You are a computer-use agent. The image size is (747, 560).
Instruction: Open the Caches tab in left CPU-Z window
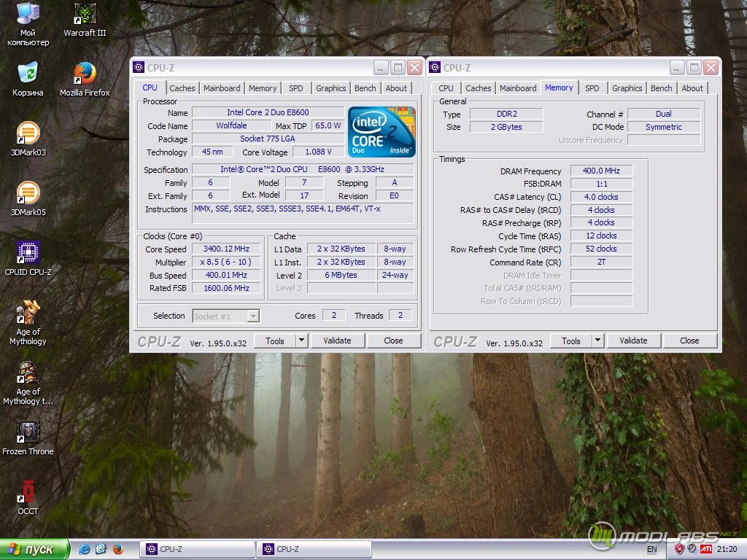point(182,88)
